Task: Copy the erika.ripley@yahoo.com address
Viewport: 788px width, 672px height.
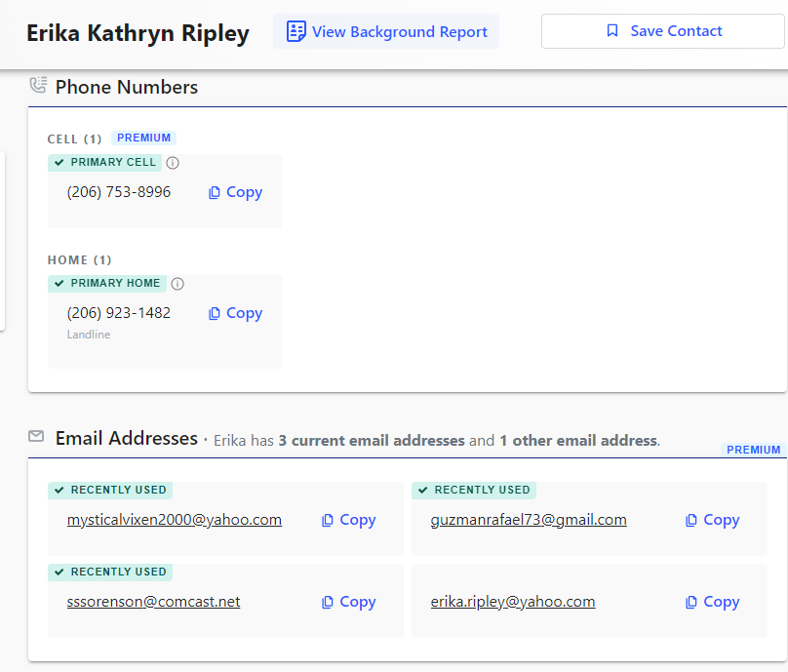Action: 712,602
